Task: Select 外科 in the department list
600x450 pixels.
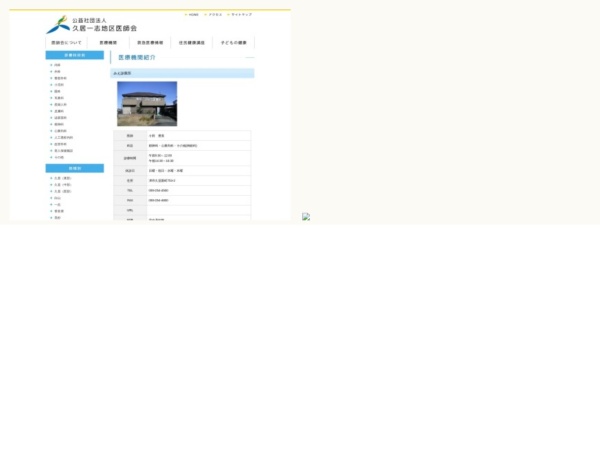Action: click(x=58, y=72)
